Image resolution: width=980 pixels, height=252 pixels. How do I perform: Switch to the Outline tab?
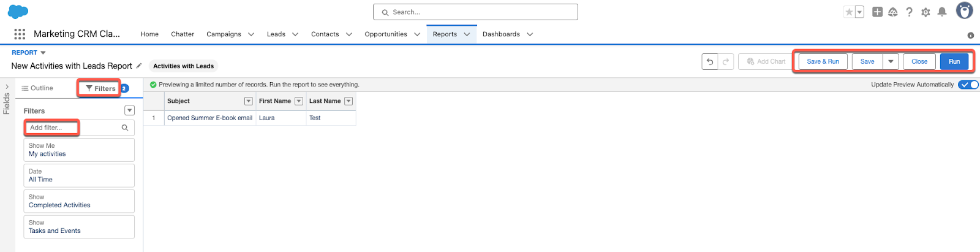pyautogui.click(x=37, y=88)
